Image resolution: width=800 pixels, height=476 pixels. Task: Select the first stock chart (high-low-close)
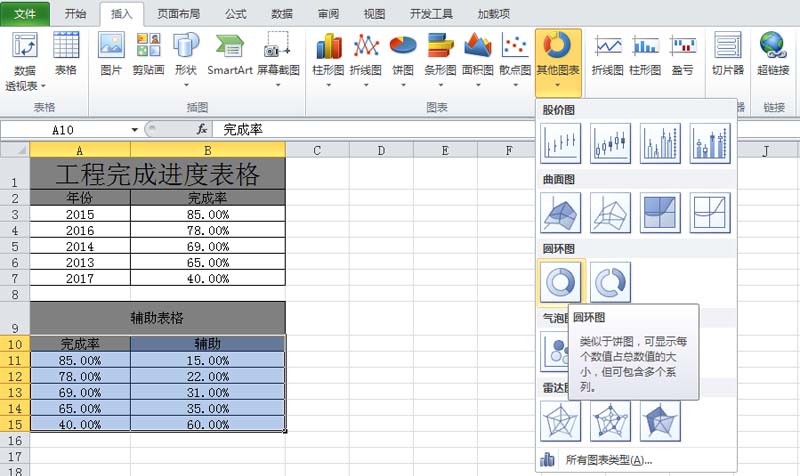[x=561, y=143]
